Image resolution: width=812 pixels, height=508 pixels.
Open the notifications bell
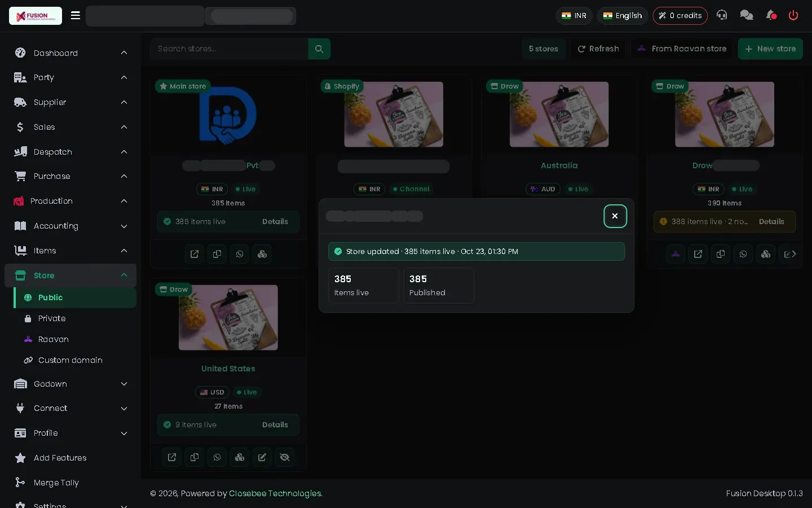tap(771, 15)
